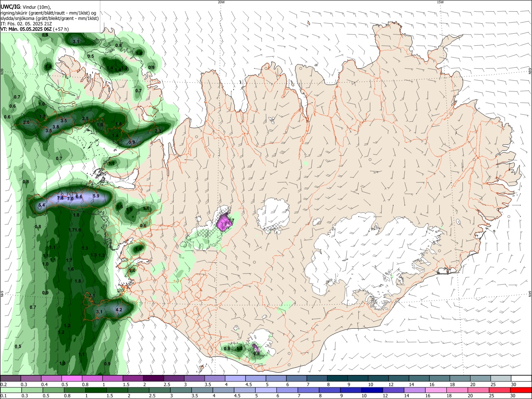532x399 pixels.
Task: Click the '(+57 h)' forecast offset text
Action: pos(61,29)
